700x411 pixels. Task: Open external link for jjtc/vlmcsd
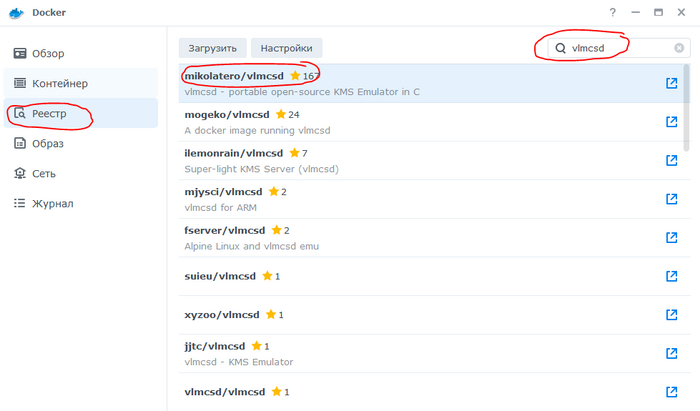click(671, 353)
